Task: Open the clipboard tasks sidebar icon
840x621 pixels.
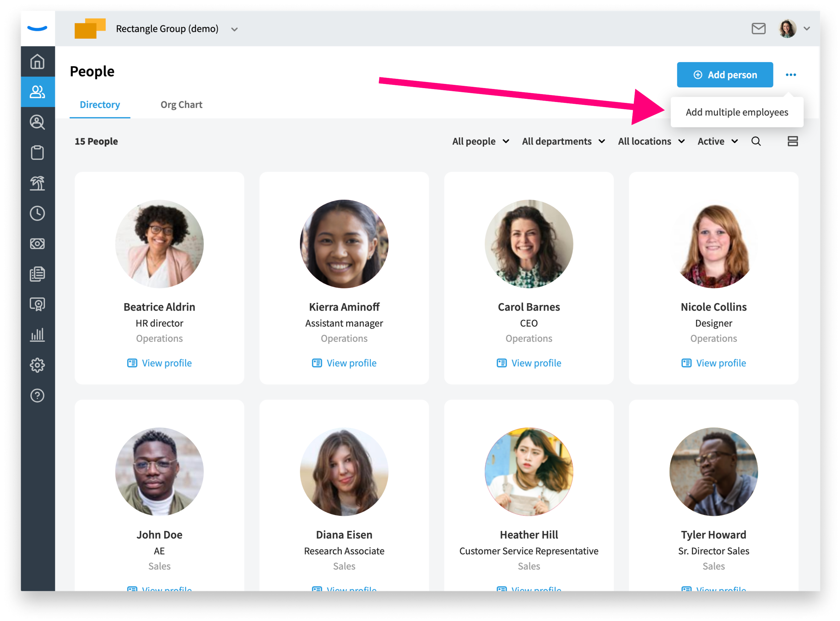Action: [37, 153]
